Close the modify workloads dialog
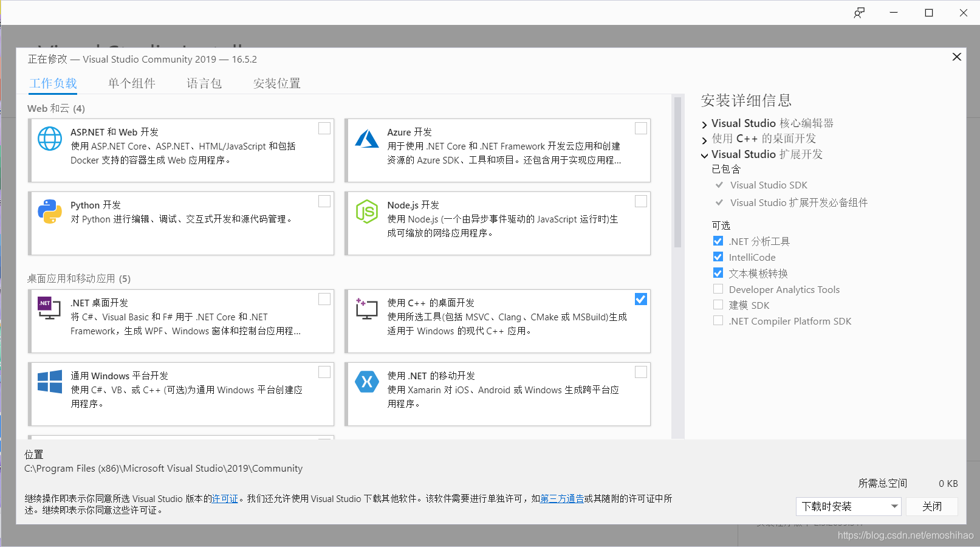The image size is (980, 547). point(957,57)
